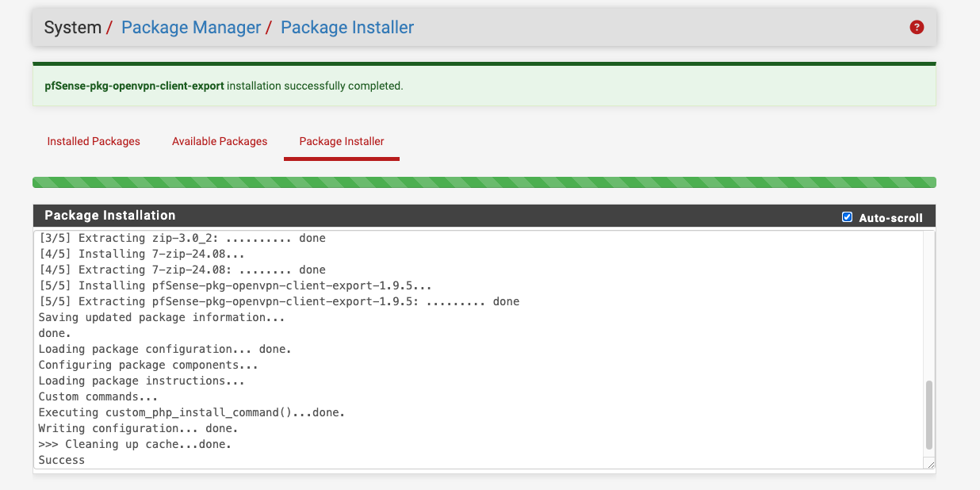Click the '[3/5] Extracting zip-3.0_2' line

coord(182,238)
